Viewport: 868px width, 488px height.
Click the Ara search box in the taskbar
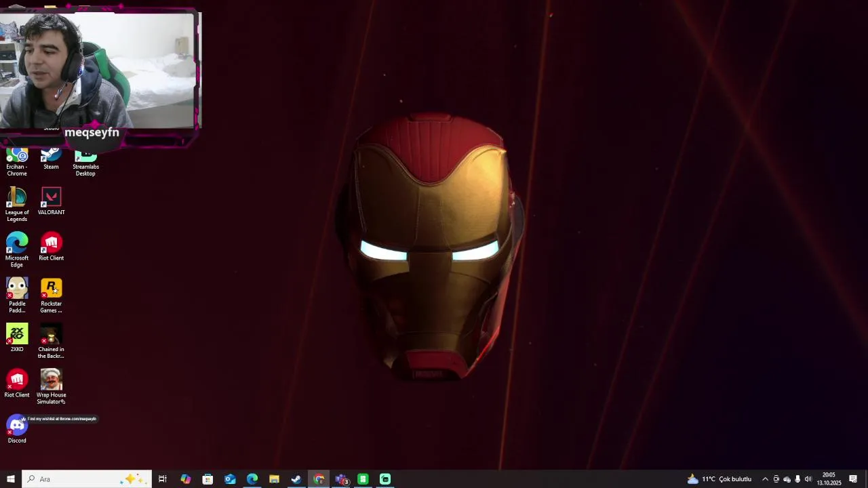pos(86,479)
